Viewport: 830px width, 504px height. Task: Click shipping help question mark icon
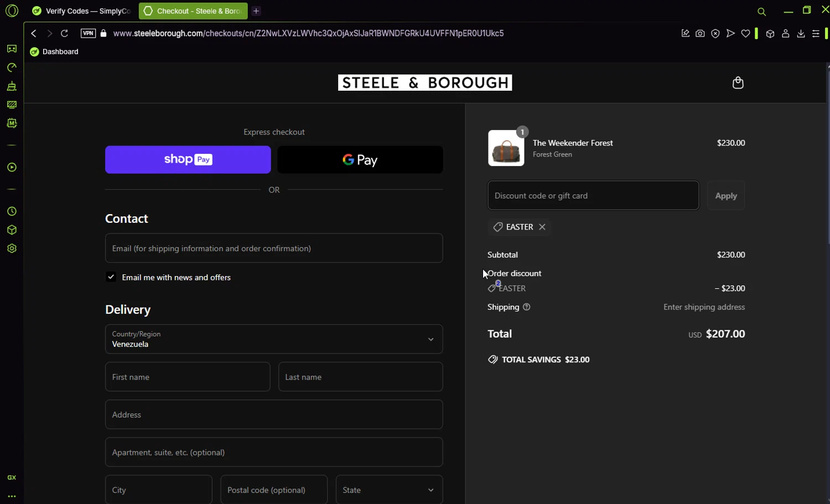coord(526,307)
